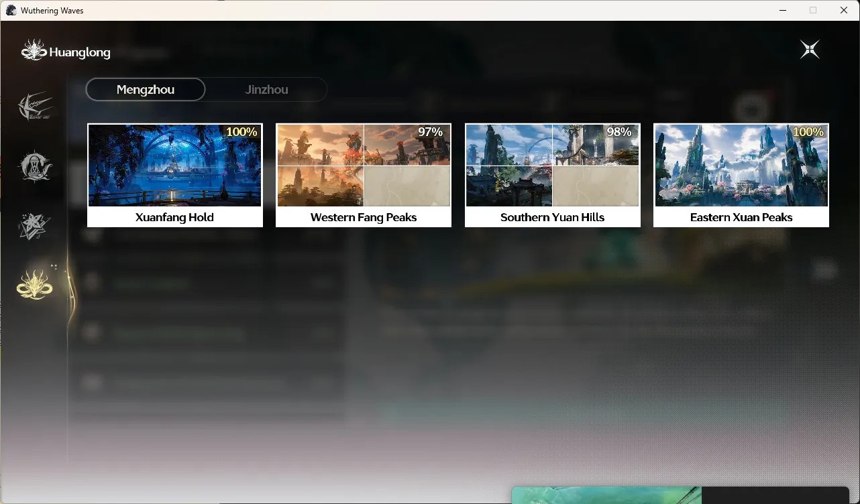This screenshot has height=504, width=860.
Task: Select the crescent tower region emblem icon
Action: (x=35, y=166)
